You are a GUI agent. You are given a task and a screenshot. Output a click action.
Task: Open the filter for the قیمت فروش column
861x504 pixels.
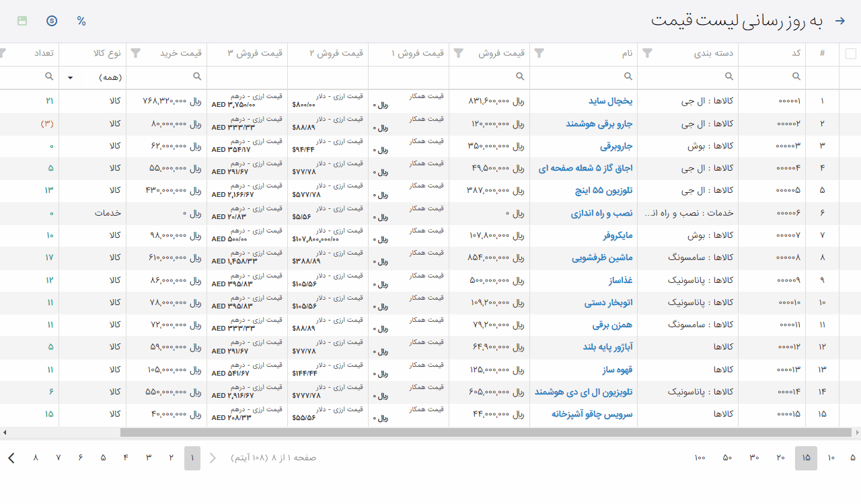coord(459,54)
